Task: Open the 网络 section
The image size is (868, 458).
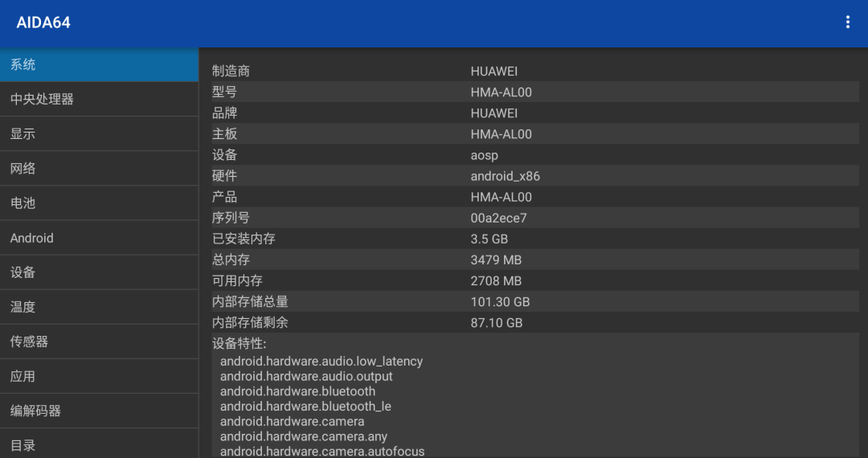Action: point(99,168)
